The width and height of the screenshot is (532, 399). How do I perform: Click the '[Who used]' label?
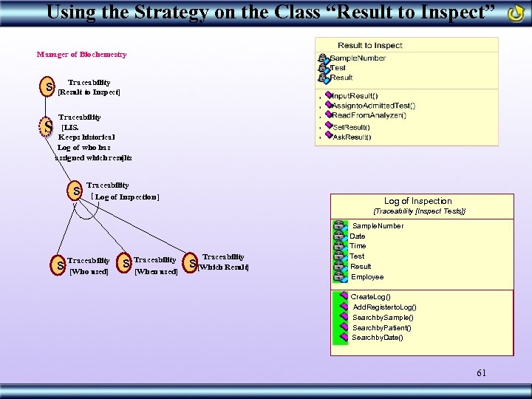(89, 272)
